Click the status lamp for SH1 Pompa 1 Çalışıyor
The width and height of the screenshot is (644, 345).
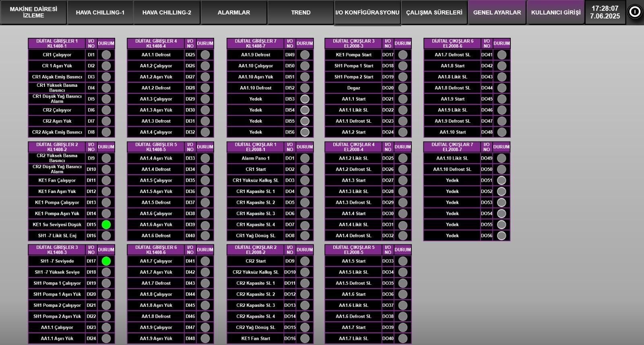pyautogui.click(x=106, y=283)
